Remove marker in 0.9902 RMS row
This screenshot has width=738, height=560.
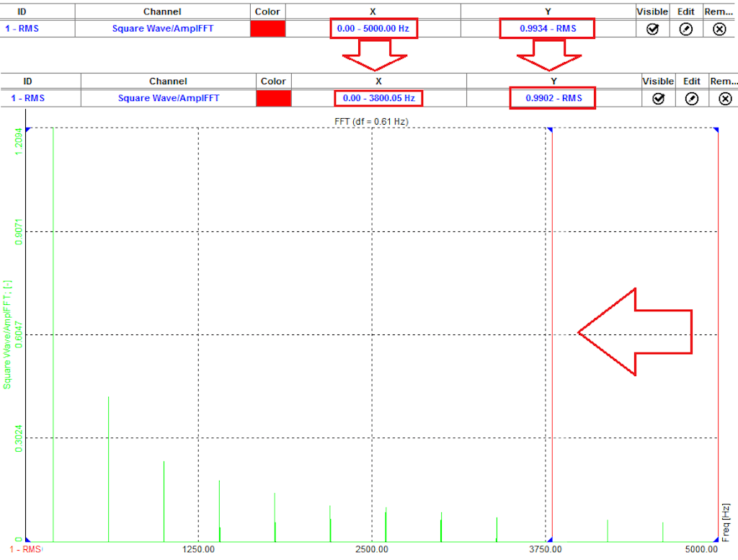[x=725, y=99]
